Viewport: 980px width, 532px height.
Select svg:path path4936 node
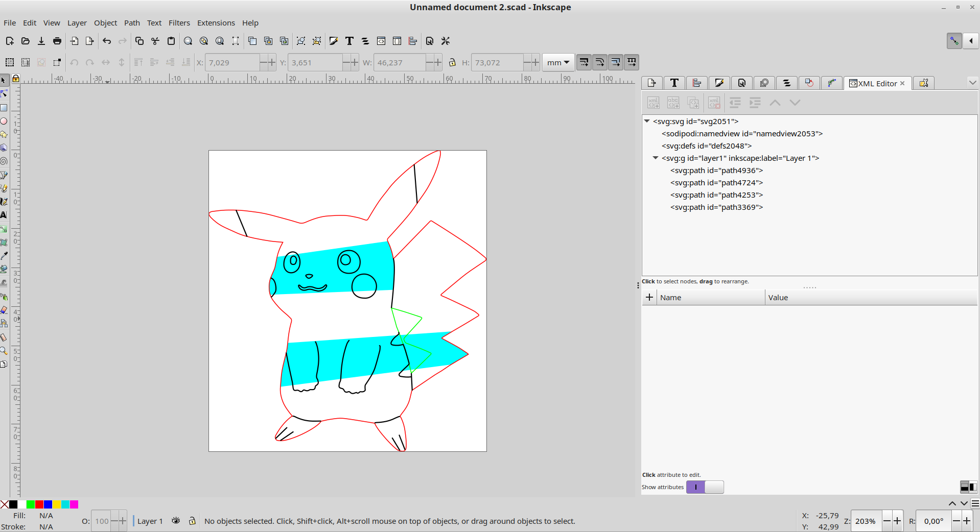716,171
